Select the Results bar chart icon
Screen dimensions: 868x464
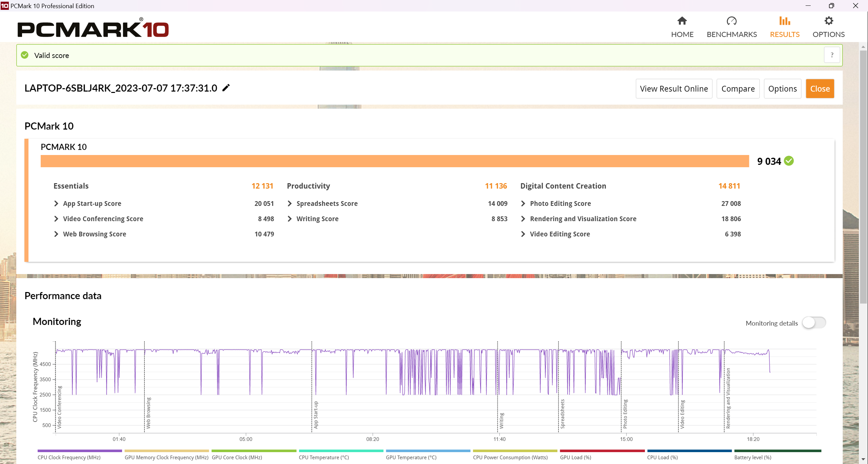[x=785, y=21]
